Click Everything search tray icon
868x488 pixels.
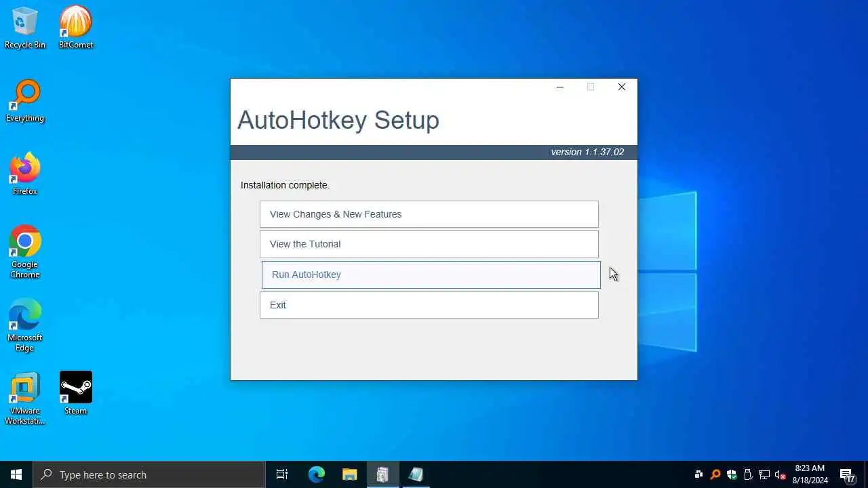pyautogui.click(x=715, y=474)
